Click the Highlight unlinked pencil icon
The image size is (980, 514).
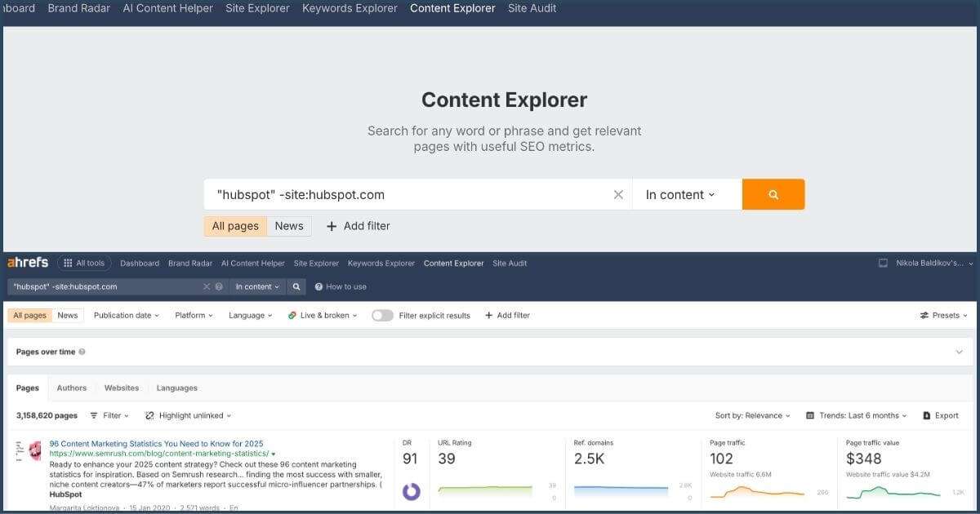click(149, 415)
